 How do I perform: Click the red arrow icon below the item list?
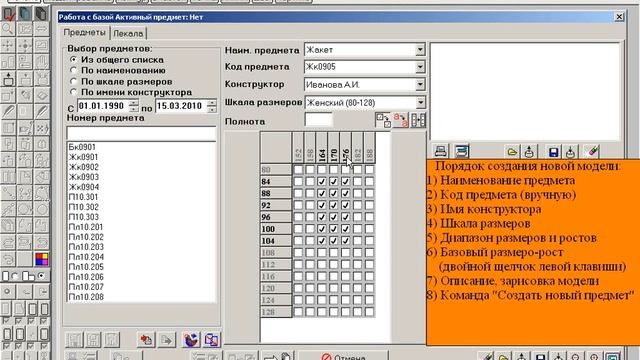tap(146, 340)
